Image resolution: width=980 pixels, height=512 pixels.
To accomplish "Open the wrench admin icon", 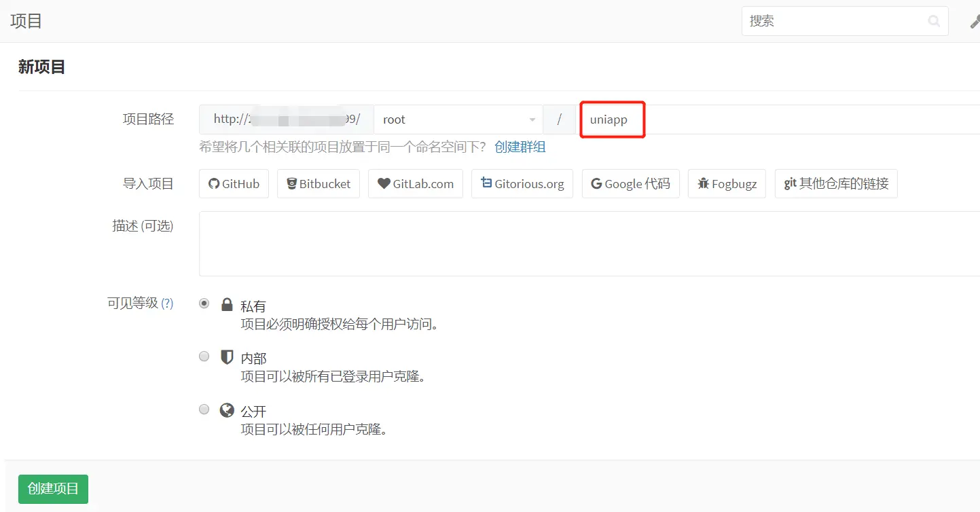I will (975, 22).
